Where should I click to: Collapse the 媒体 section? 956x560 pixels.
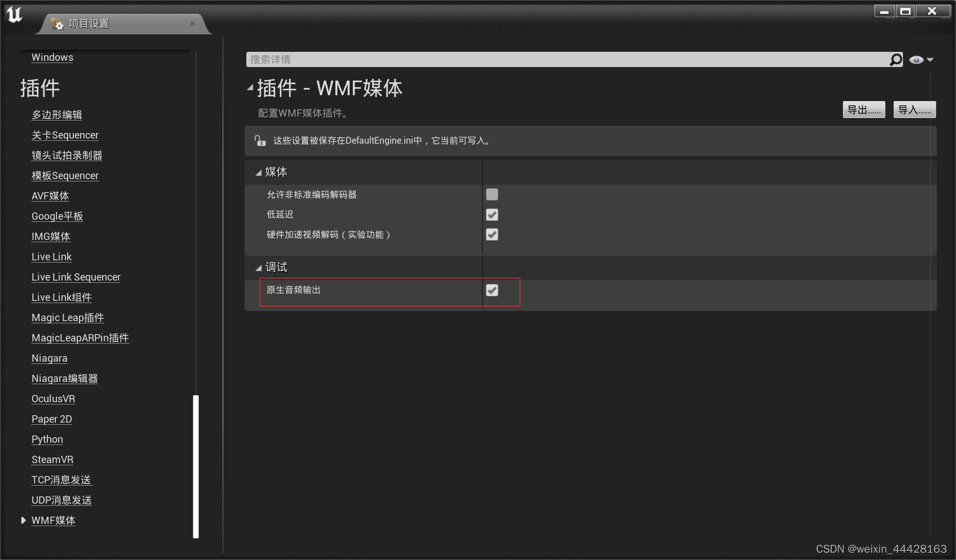click(x=259, y=173)
